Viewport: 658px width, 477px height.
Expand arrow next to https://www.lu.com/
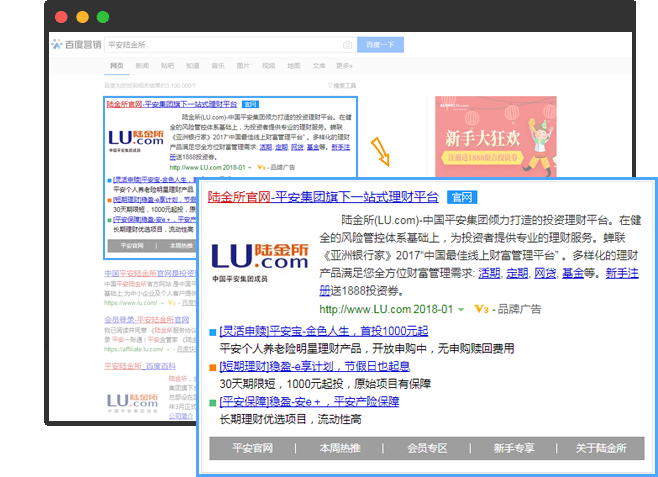pos(162,303)
